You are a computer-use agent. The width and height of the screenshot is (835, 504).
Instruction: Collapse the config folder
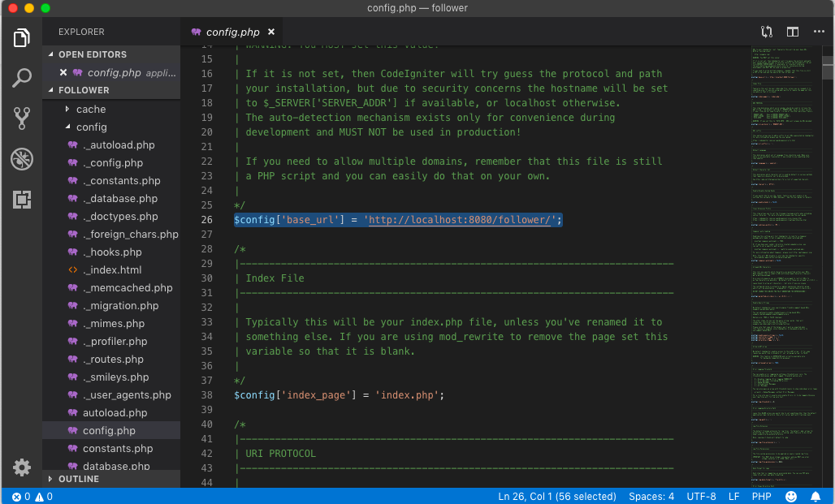click(x=67, y=127)
